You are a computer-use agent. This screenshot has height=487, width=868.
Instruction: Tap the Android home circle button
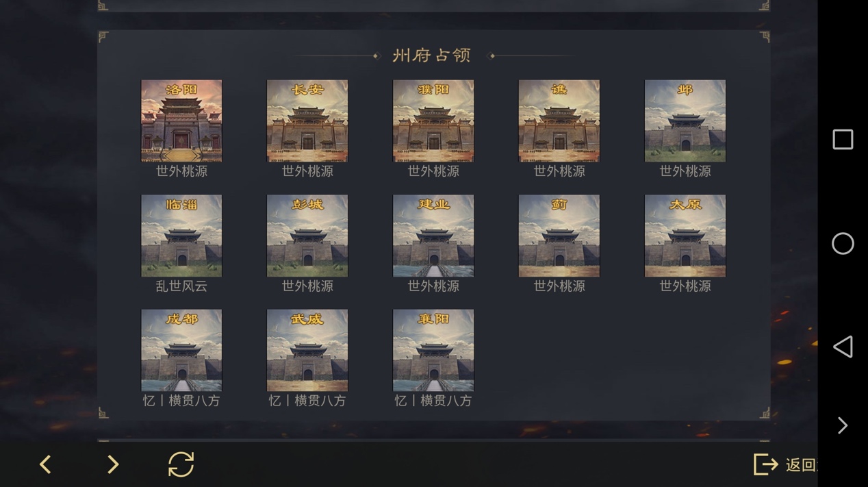tap(843, 244)
